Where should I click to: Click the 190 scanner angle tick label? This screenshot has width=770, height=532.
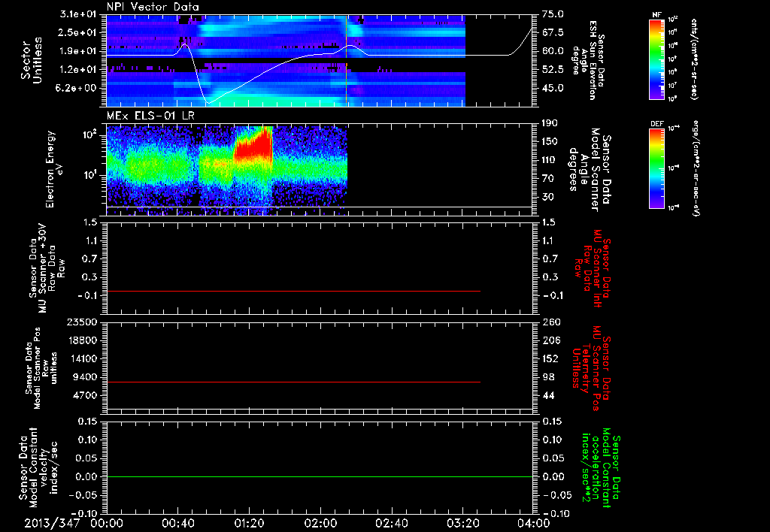pyautogui.click(x=550, y=123)
